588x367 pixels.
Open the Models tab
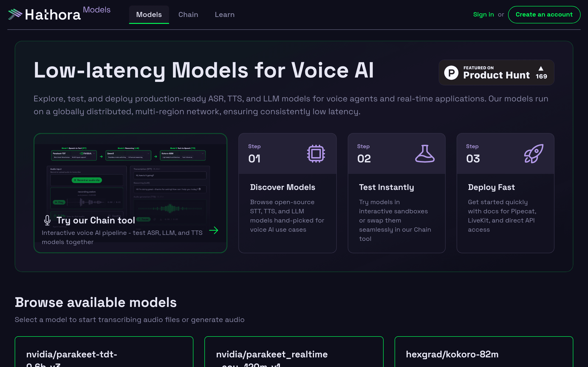[x=149, y=14]
